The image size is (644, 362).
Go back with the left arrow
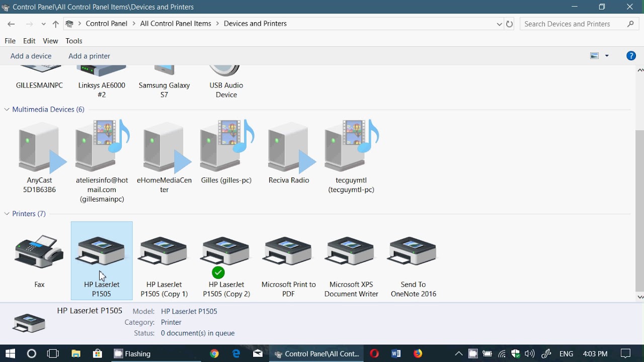[x=11, y=24]
